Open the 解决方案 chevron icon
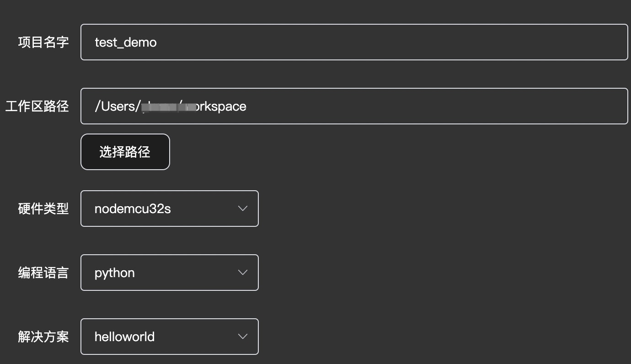This screenshot has height=364, width=631. point(242,337)
